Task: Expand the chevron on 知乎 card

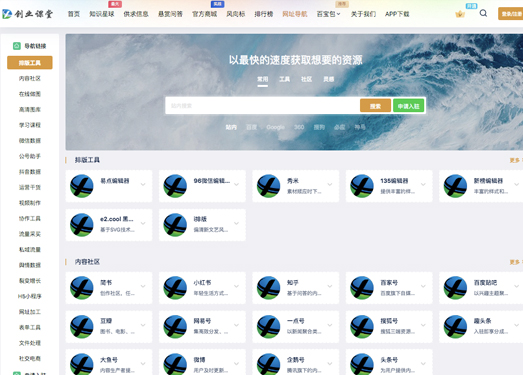Action: point(330,286)
